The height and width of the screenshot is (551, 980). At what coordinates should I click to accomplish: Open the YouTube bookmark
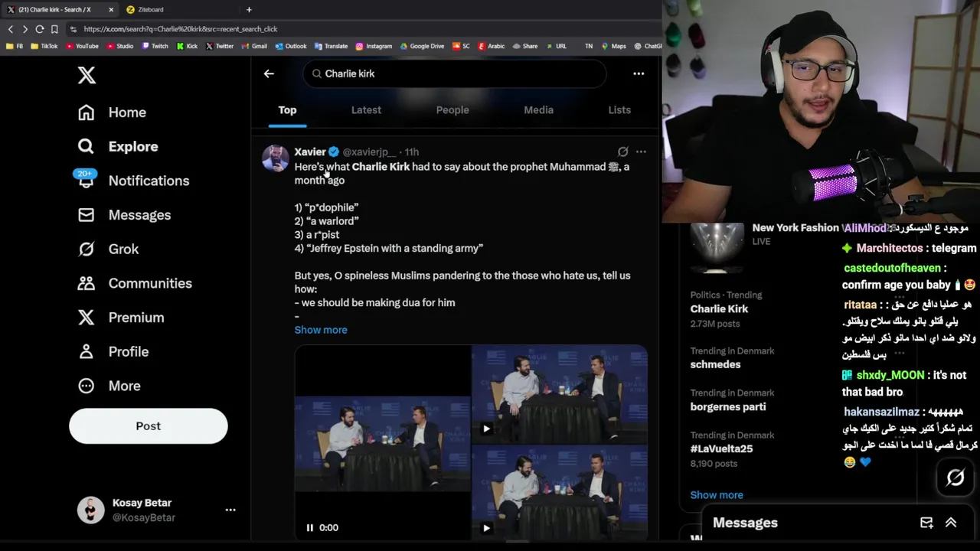(x=82, y=46)
